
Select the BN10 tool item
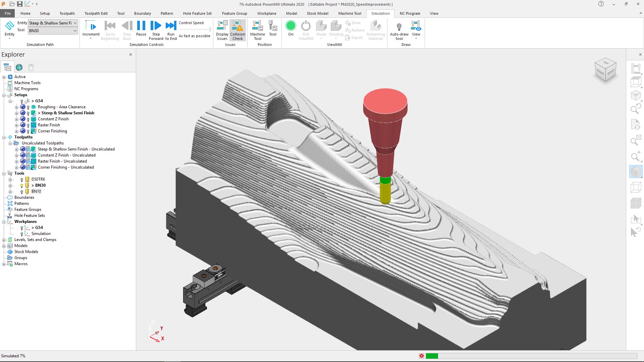pyautogui.click(x=36, y=191)
